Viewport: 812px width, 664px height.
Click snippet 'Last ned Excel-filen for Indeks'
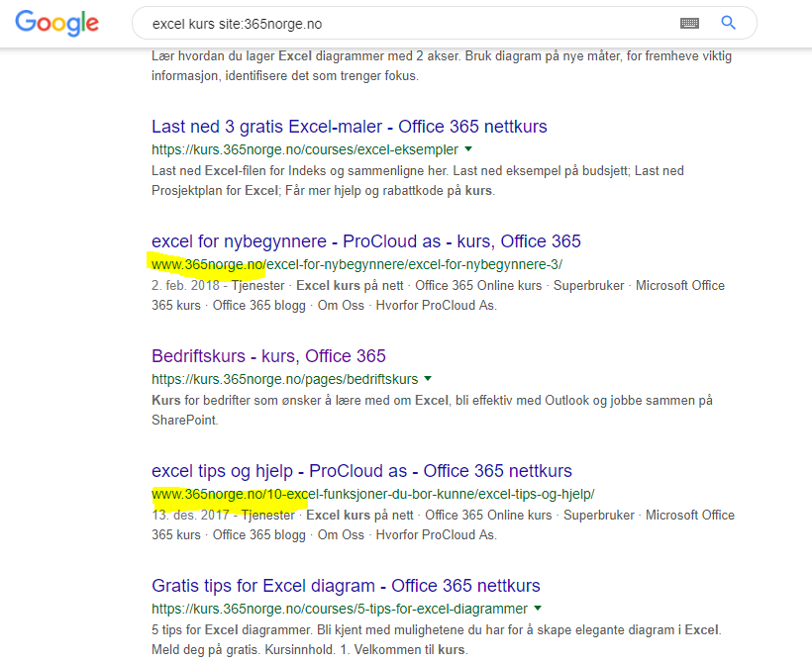click(418, 181)
